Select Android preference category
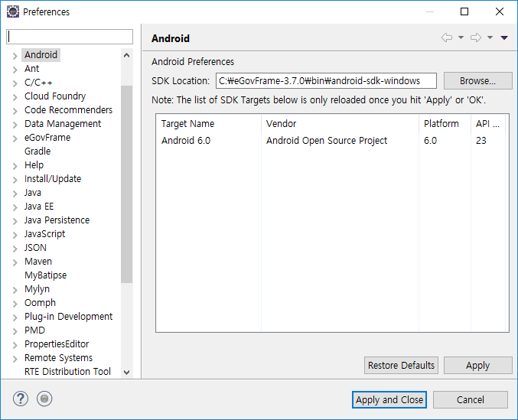The image size is (518, 420). tap(41, 55)
